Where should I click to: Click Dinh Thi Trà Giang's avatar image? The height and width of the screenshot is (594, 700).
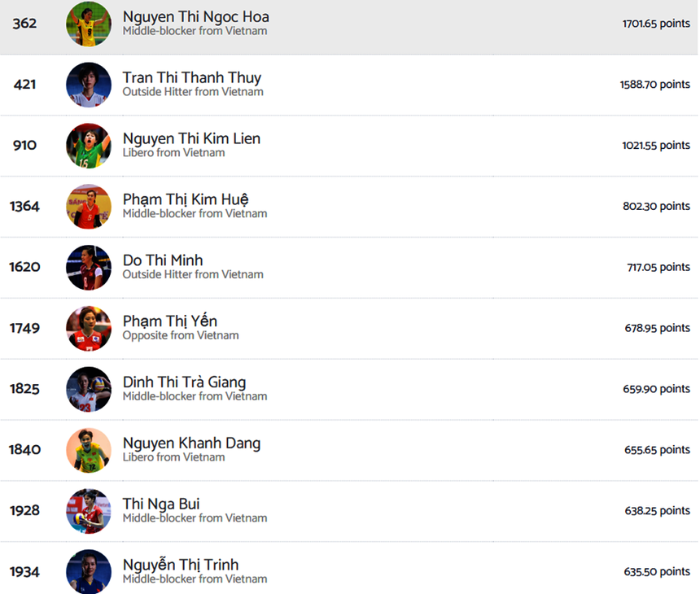coord(88,389)
